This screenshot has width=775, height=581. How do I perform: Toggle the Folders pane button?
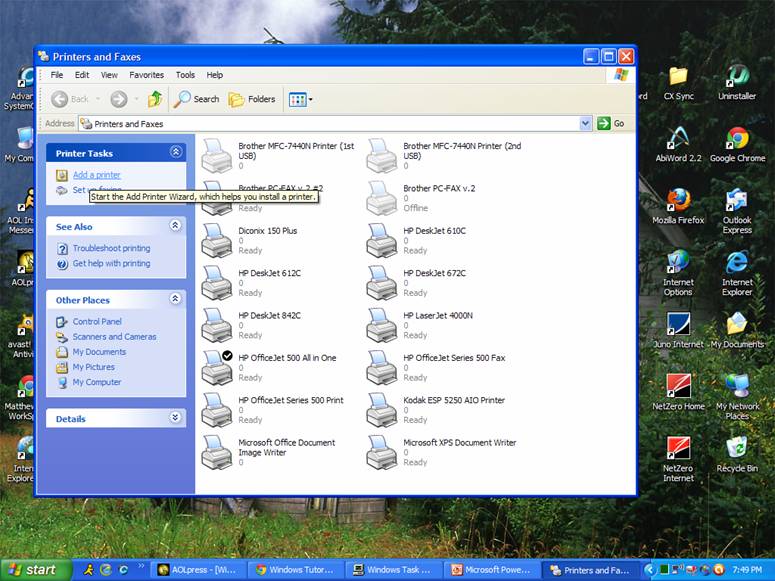coord(252,99)
